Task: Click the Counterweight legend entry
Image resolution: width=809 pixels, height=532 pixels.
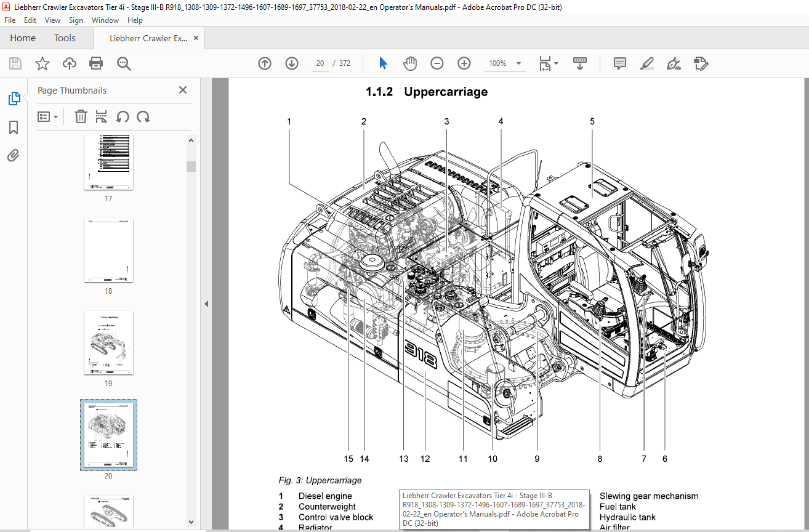Action: point(327,507)
